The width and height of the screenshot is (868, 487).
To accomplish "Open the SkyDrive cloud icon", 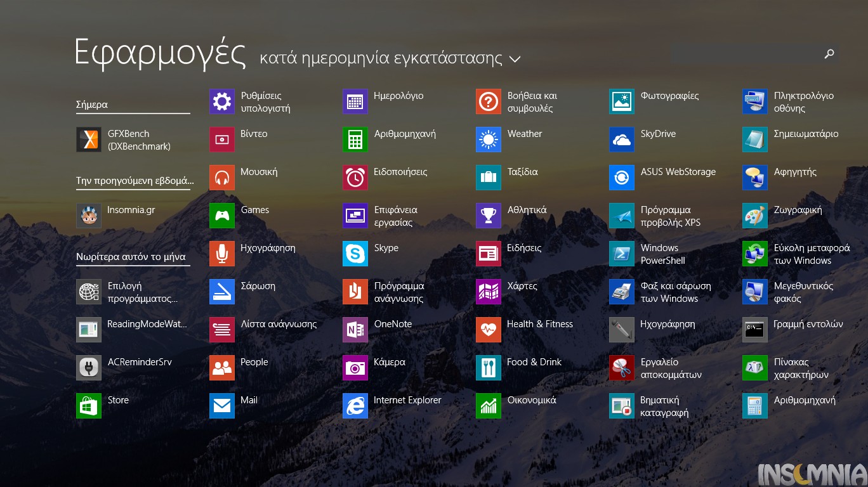I will 622,140.
